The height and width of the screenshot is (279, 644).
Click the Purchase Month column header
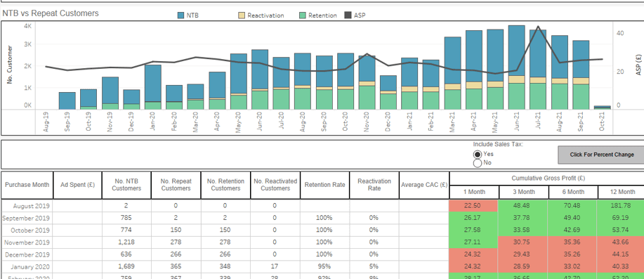click(27, 185)
